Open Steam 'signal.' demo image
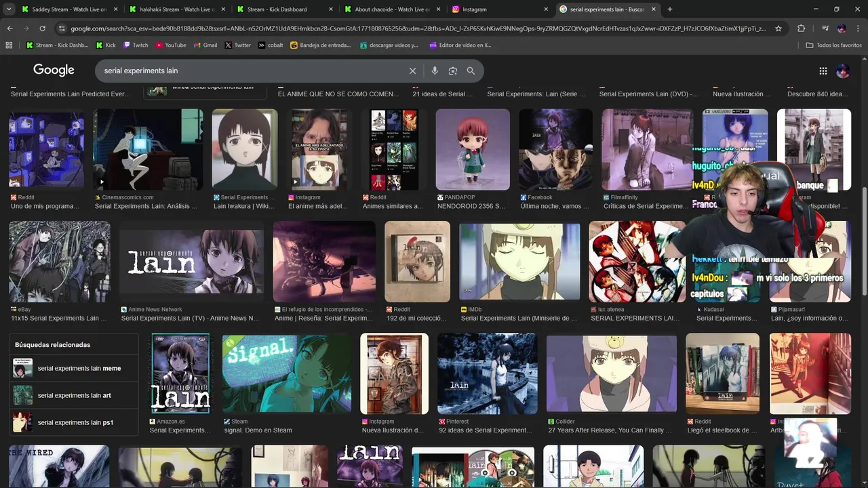 click(x=287, y=373)
